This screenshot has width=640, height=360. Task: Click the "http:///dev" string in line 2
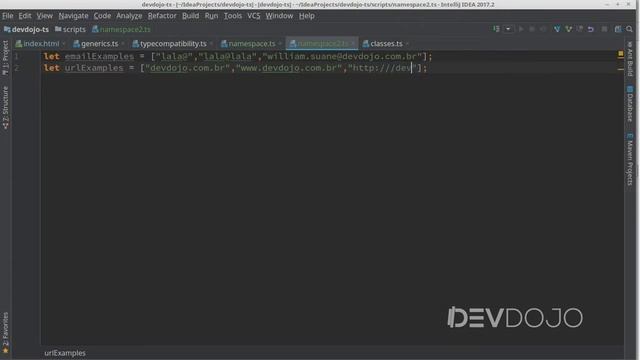(382, 68)
